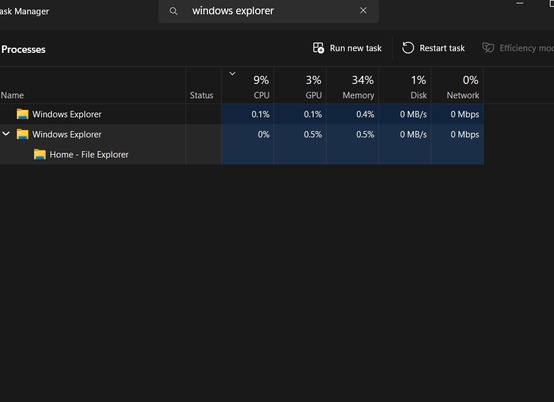Click the sort chevron above CPU
Image resolution: width=554 pixels, height=402 pixels.
point(232,73)
